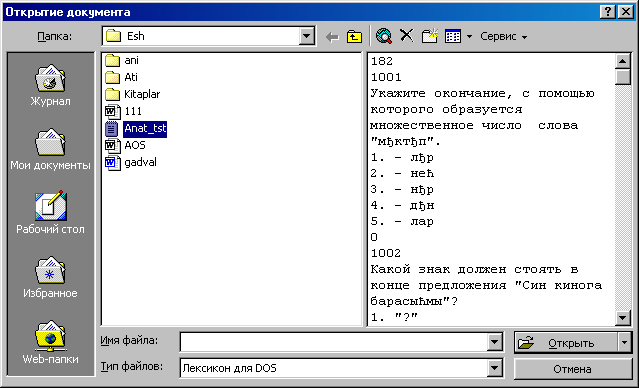Expand the Папка folder dropdown

point(307,36)
